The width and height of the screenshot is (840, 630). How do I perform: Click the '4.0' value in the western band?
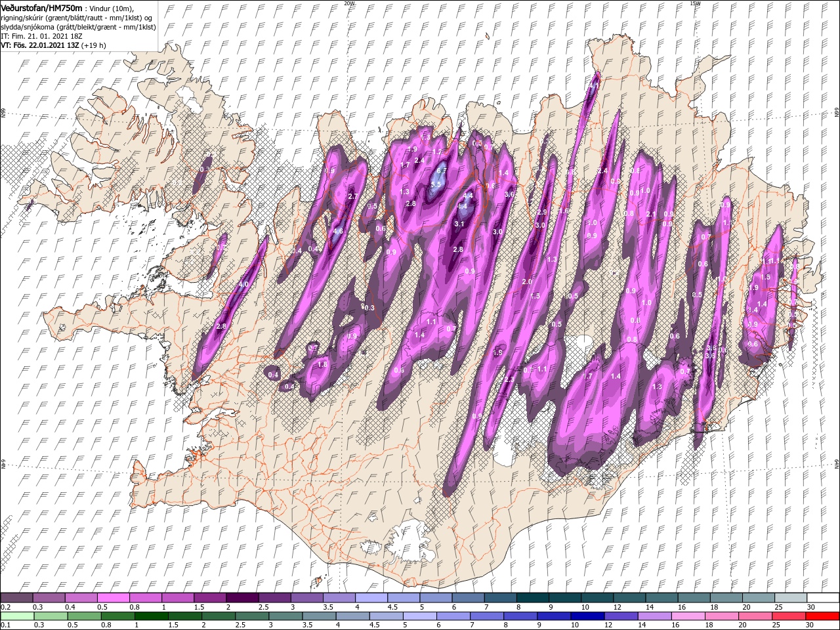click(243, 284)
